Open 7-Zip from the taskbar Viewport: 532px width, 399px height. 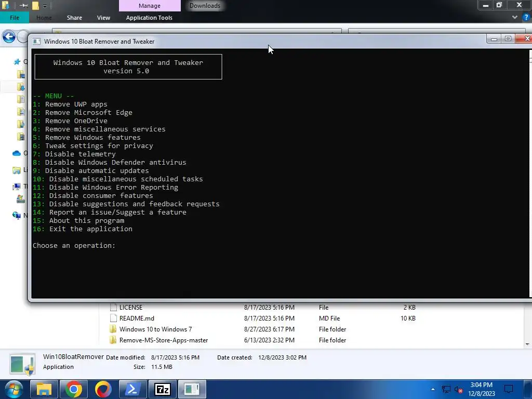click(162, 389)
